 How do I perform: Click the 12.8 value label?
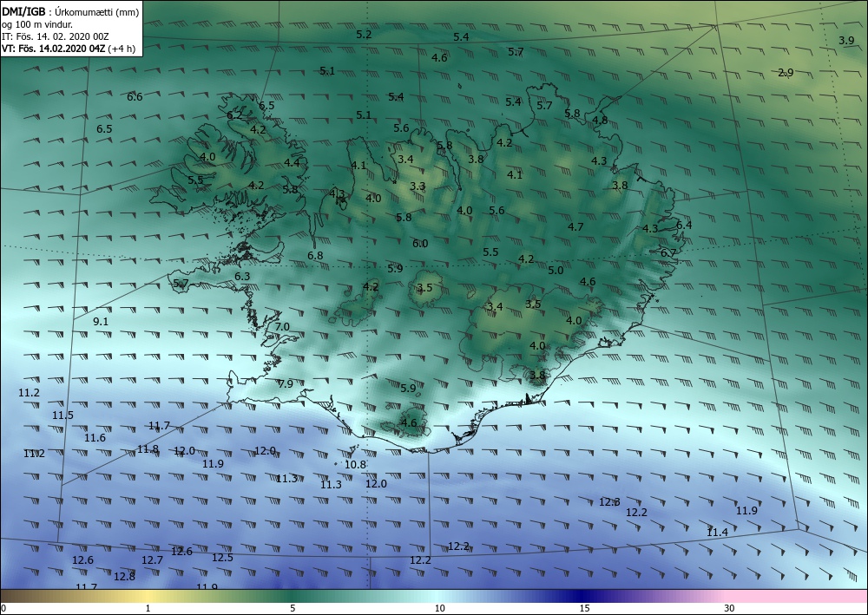click(124, 577)
